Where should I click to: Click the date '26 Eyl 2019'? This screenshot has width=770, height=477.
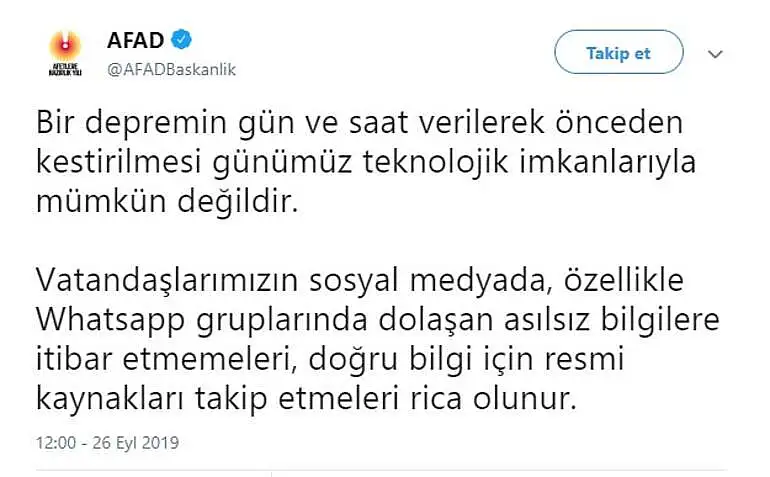(136, 443)
